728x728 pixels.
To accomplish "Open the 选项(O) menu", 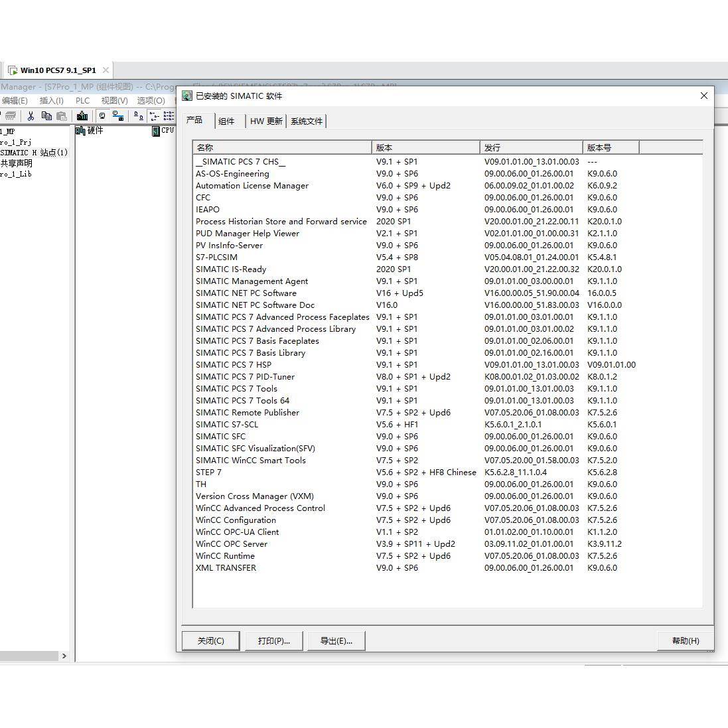I will pos(151,101).
